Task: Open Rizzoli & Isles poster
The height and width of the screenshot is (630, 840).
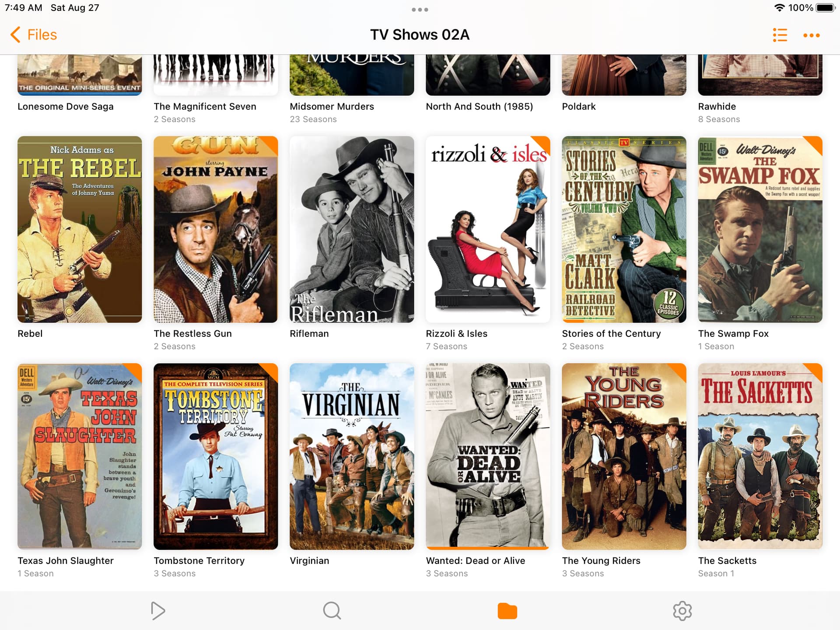Action: click(488, 229)
